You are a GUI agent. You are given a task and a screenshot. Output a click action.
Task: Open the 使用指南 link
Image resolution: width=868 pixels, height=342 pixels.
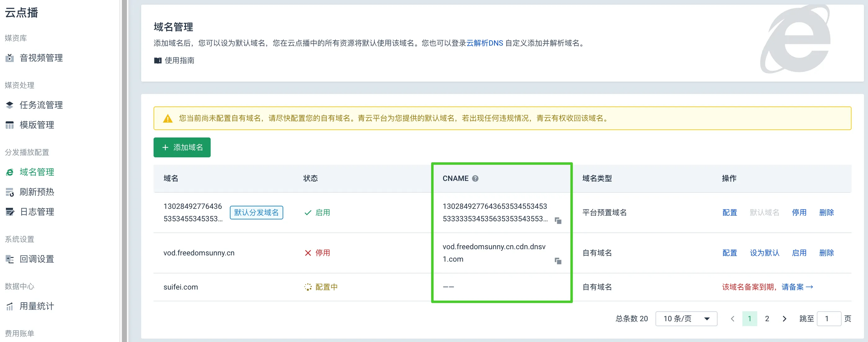[x=179, y=61]
